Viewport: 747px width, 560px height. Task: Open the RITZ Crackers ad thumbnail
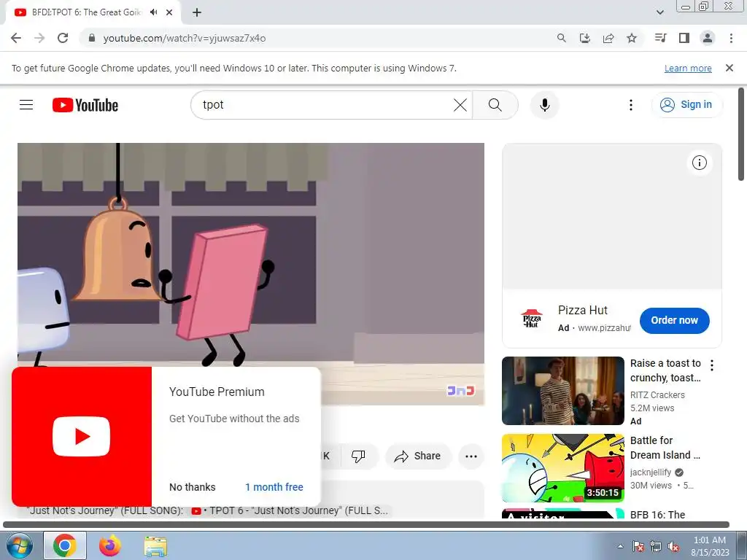(562, 391)
